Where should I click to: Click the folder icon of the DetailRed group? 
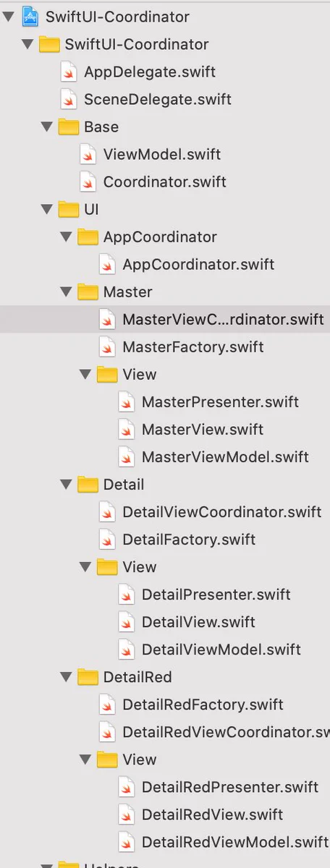click(88, 676)
